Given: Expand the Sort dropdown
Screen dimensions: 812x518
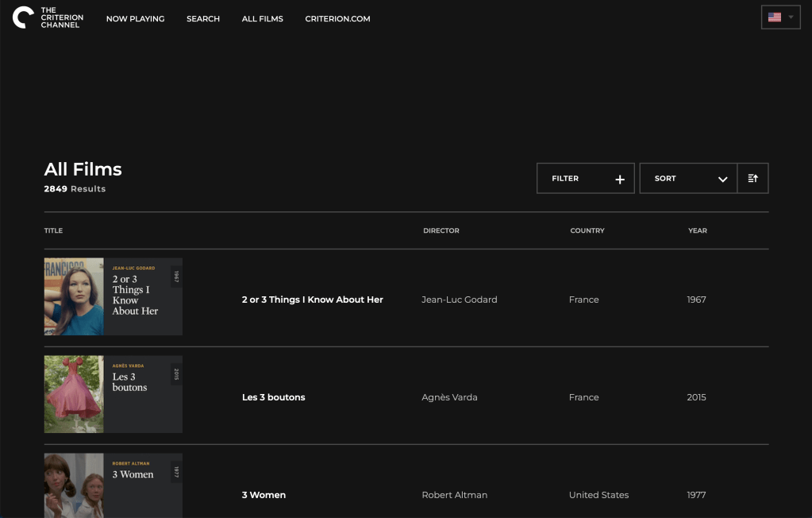Looking at the screenshot, I should click(x=688, y=179).
